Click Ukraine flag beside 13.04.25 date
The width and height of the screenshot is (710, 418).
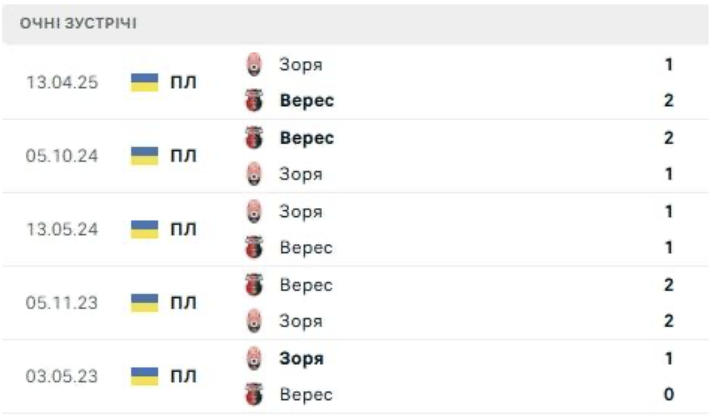(x=145, y=83)
